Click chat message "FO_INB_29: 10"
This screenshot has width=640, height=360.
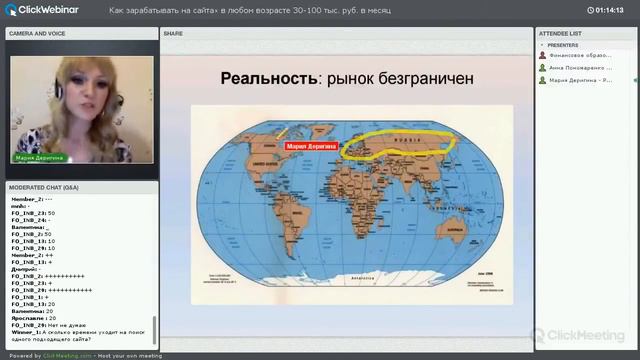(33, 248)
